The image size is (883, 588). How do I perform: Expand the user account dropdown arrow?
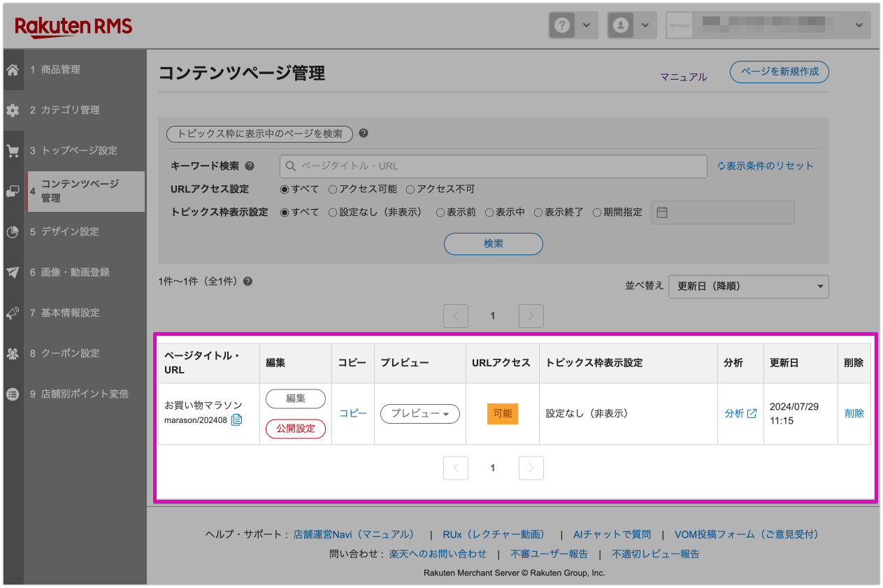pyautogui.click(x=644, y=25)
